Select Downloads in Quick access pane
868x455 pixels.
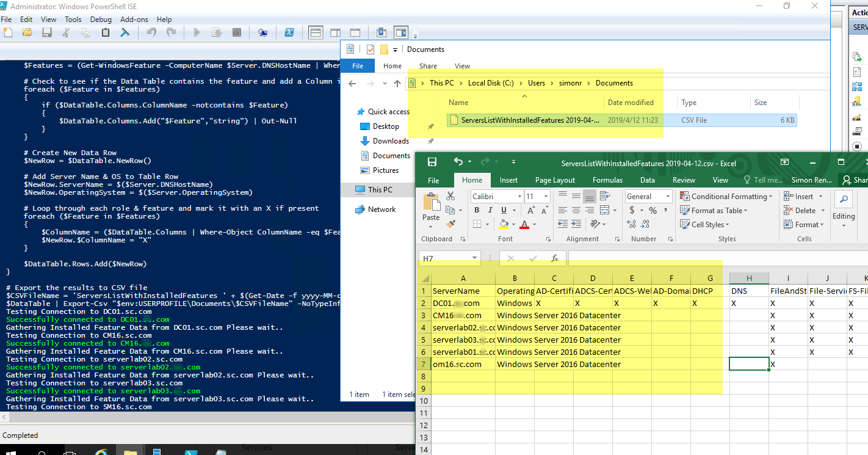(391, 141)
